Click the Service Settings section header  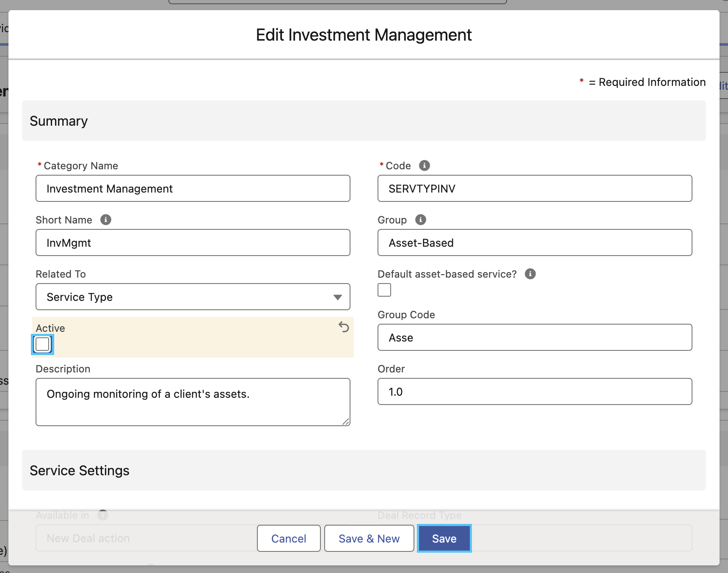click(364, 470)
